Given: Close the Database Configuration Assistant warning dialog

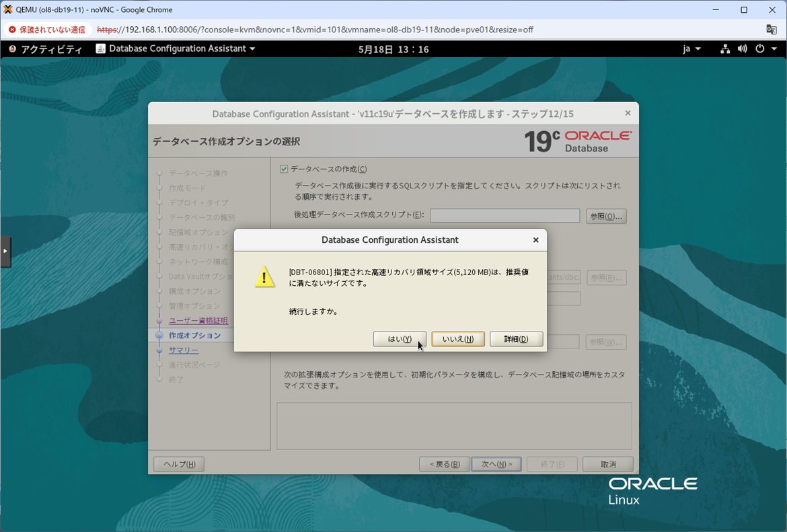Looking at the screenshot, I should coord(535,240).
